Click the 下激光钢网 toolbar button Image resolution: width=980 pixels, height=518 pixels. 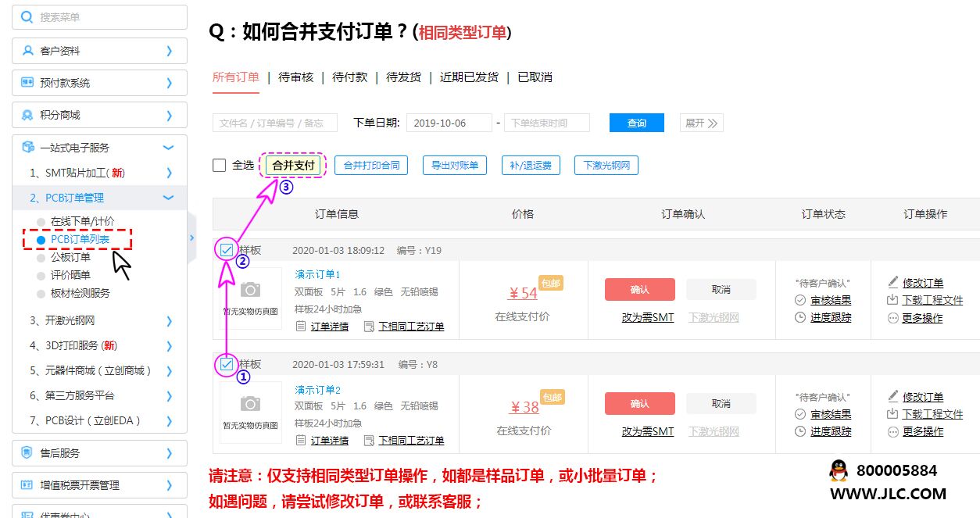tap(606, 165)
